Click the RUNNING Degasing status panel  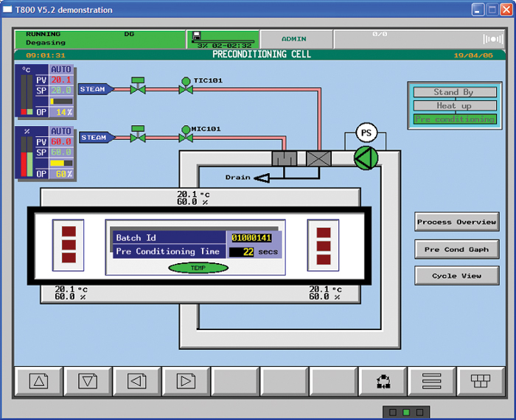100,39
